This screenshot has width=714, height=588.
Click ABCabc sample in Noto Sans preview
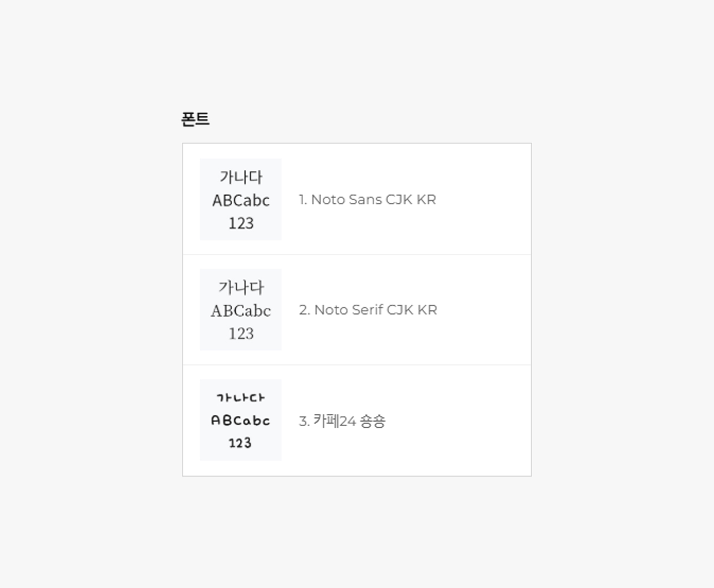point(241,200)
